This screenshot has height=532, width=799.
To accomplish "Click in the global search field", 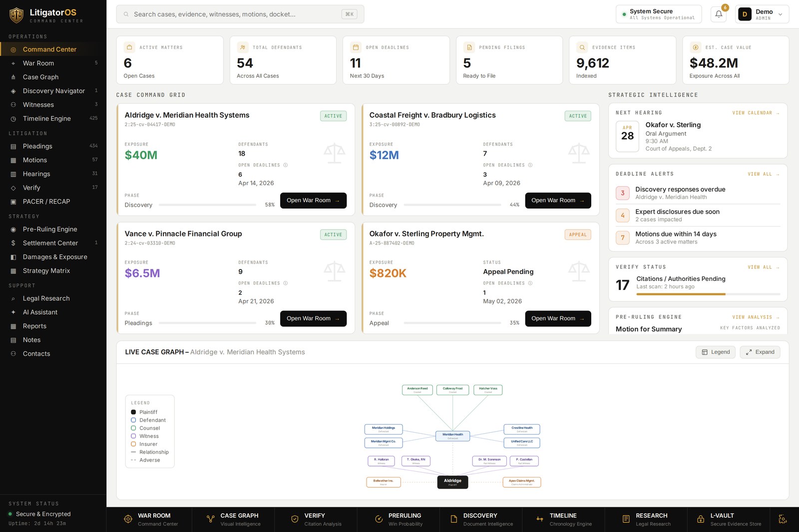I will [240, 14].
